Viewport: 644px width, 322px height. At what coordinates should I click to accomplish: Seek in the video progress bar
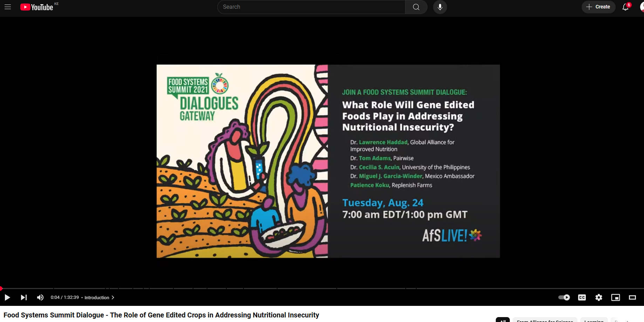click(x=322, y=288)
